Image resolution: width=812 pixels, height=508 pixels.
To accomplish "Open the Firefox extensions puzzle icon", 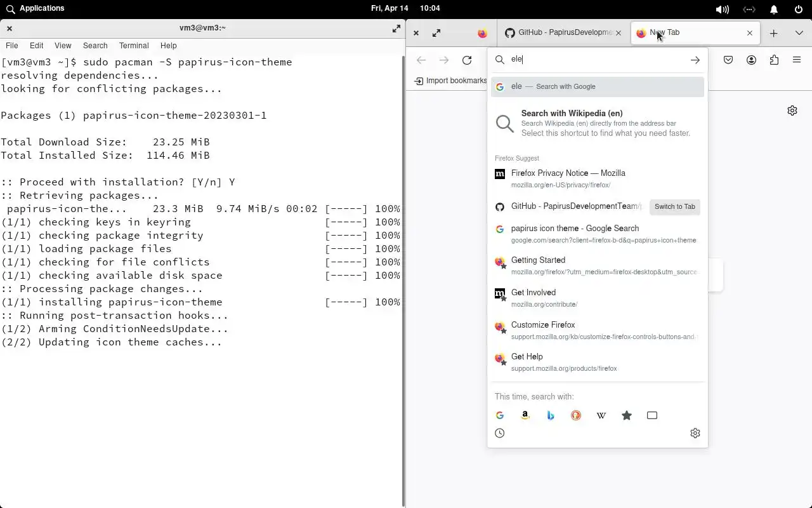I will coord(774,60).
